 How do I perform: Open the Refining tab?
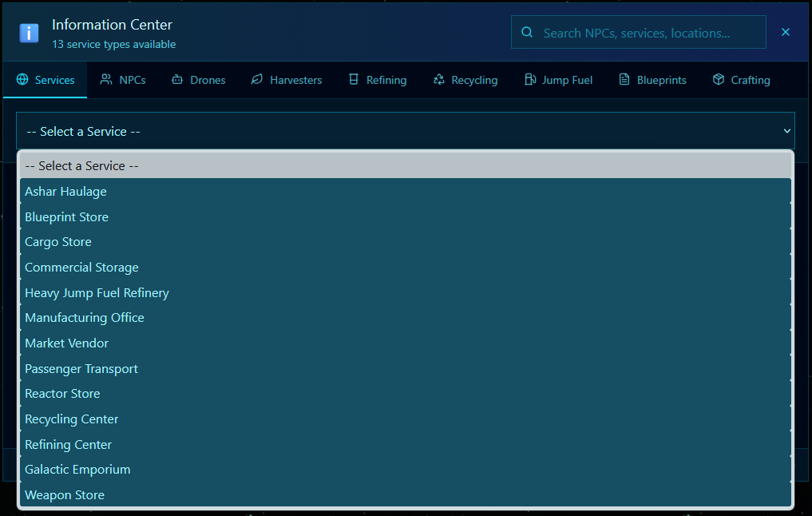[377, 80]
